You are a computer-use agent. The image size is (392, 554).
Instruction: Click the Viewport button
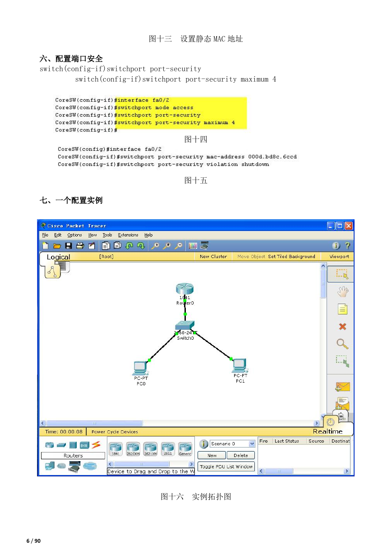[x=339, y=256]
